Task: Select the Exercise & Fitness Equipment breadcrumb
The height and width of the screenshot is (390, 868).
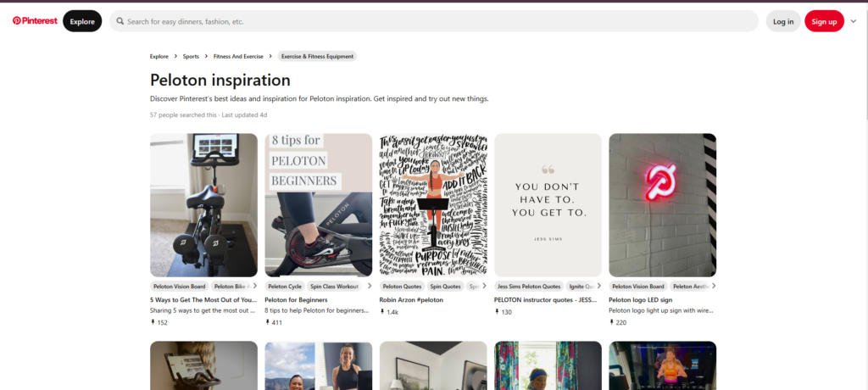Action: pos(317,56)
